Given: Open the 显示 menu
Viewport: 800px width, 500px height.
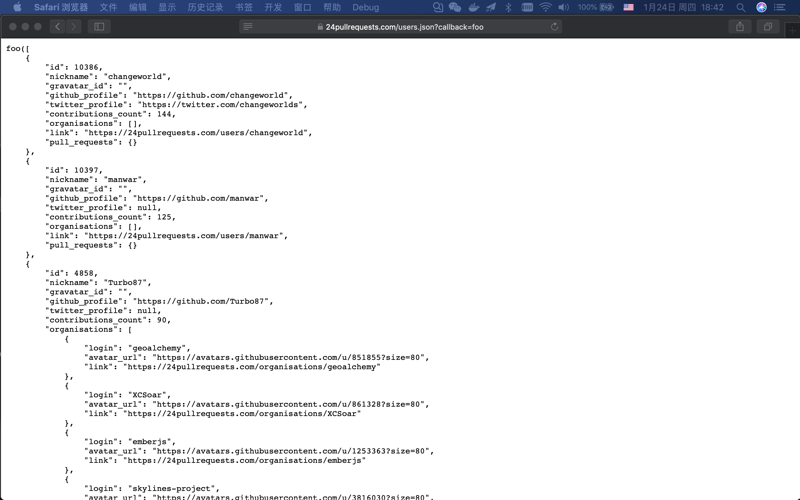Looking at the screenshot, I should click(167, 7).
